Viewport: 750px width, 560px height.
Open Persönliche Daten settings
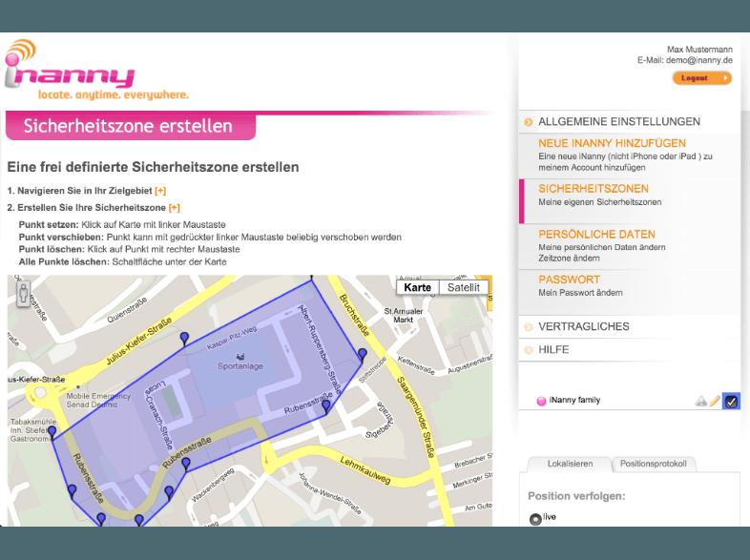point(596,235)
